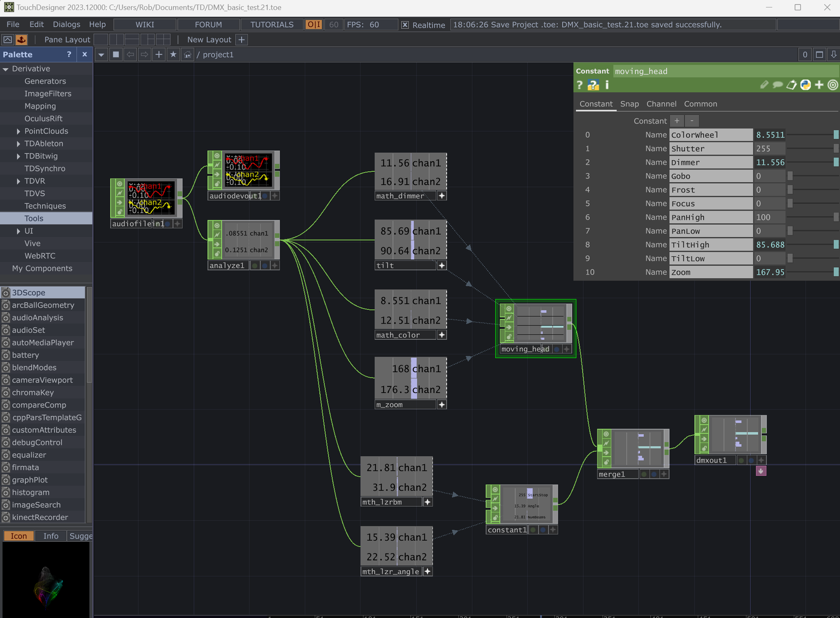The width and height of the screenshot is (840, 618).
Task: Expand the TDAbleton entry in the Palette
Action: pyautogui.click(x=19, y=143)
